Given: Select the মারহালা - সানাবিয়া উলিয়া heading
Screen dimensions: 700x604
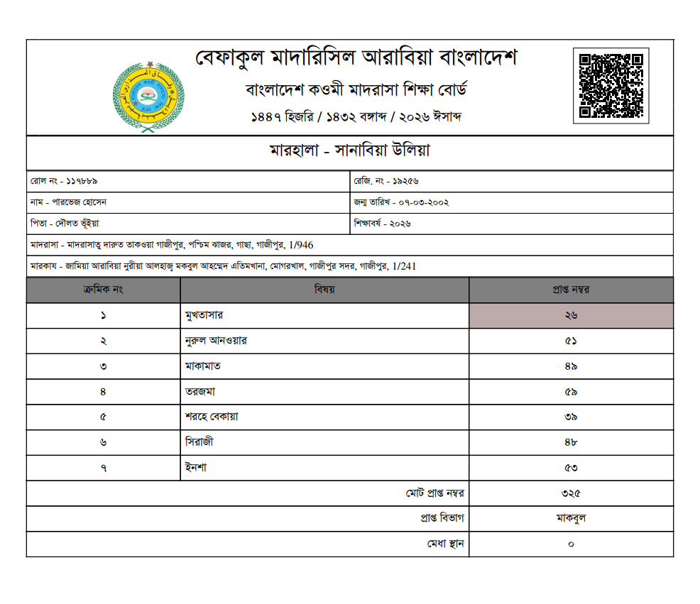Looking at the screenshot, I should pos(350,151).
